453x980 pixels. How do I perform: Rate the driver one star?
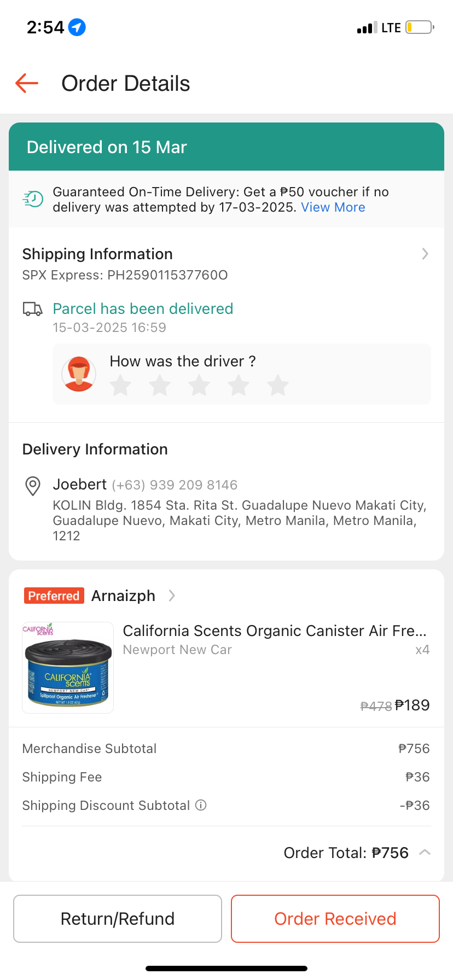[x=120, y=386]
